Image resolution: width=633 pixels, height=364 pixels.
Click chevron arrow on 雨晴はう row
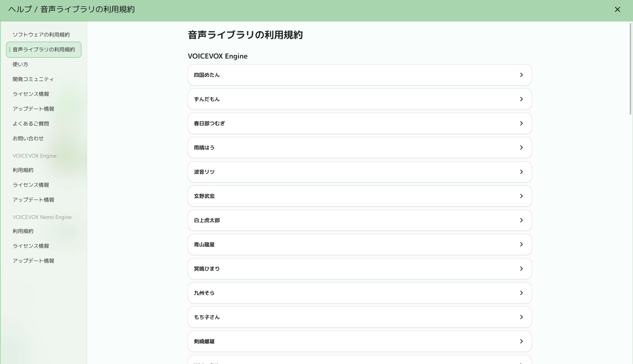pyautogui.click(x=521, y=148)
